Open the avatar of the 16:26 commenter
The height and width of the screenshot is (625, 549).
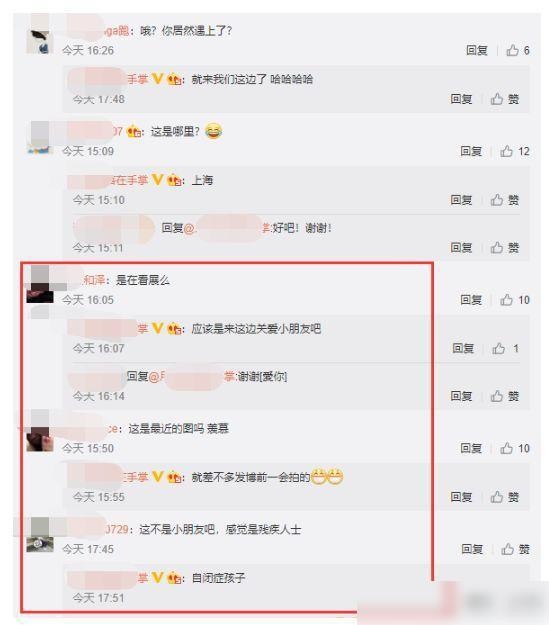[x=40, y=40]
